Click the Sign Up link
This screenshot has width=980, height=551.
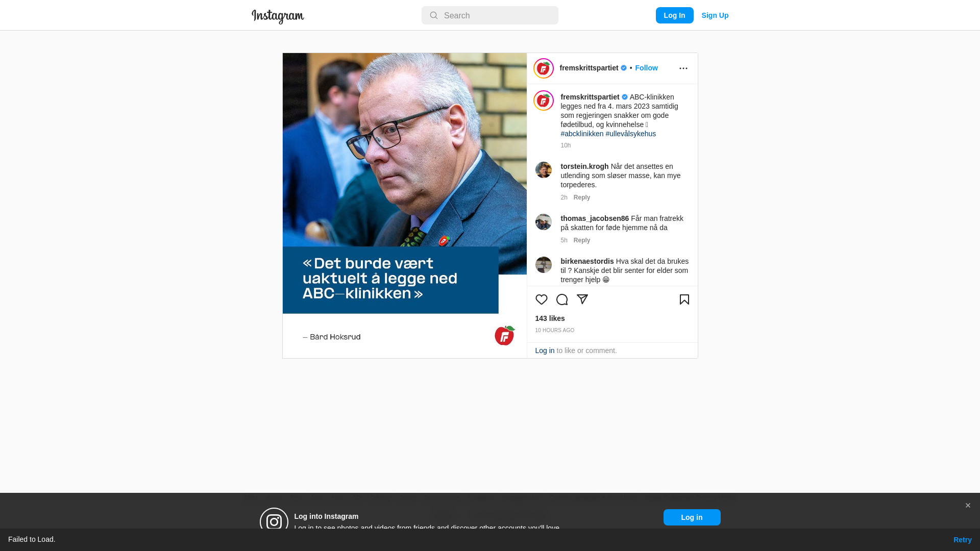tap(715, 15)
